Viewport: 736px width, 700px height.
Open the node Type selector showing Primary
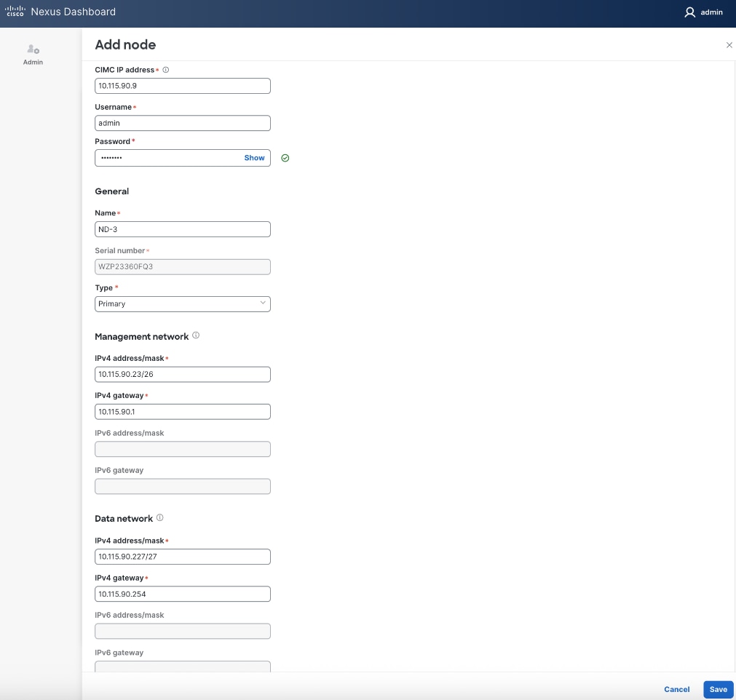click(x=182, y=303)
